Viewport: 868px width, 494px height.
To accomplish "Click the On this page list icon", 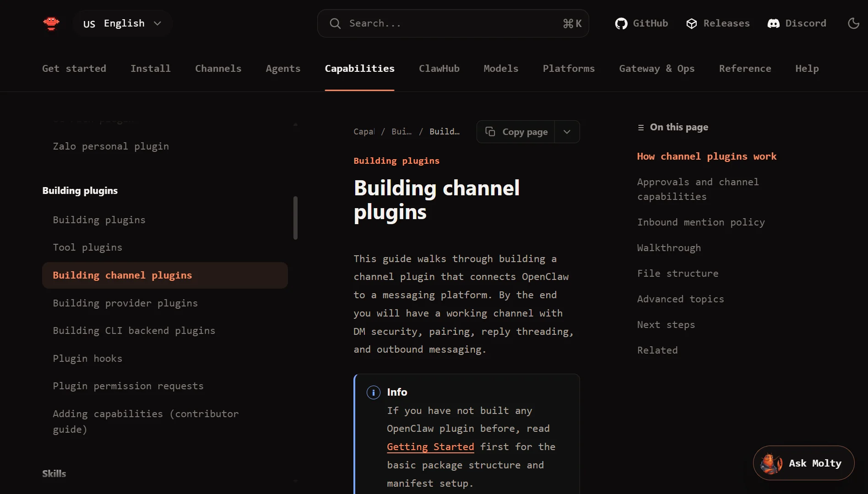I will 641,128.
